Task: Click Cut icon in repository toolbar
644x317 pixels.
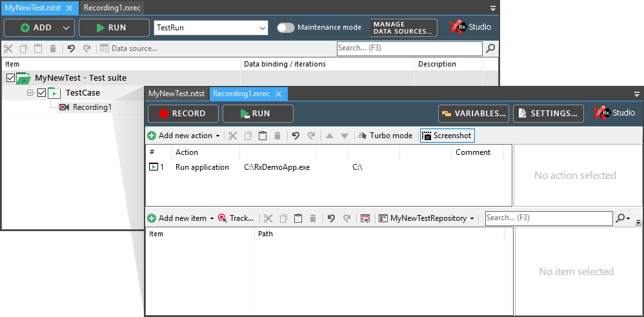Action: [x=268, y=218]
